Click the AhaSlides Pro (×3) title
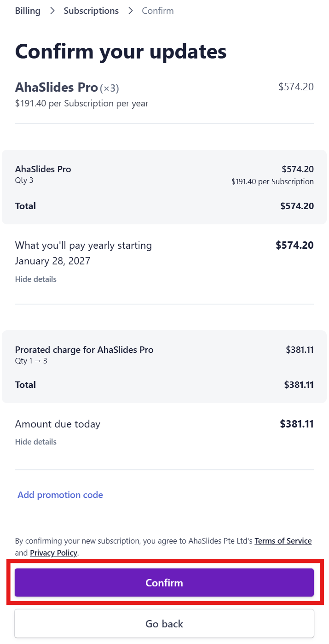329x644 pixels. 67,88
